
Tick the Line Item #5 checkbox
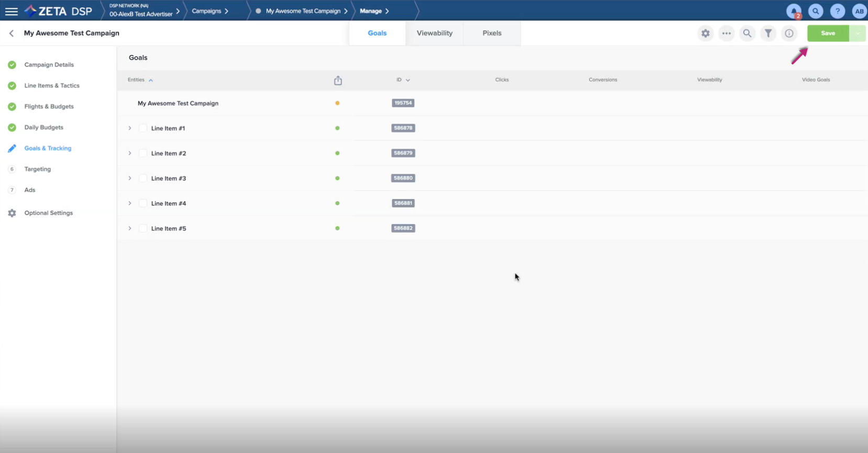(x=143, y=229)
